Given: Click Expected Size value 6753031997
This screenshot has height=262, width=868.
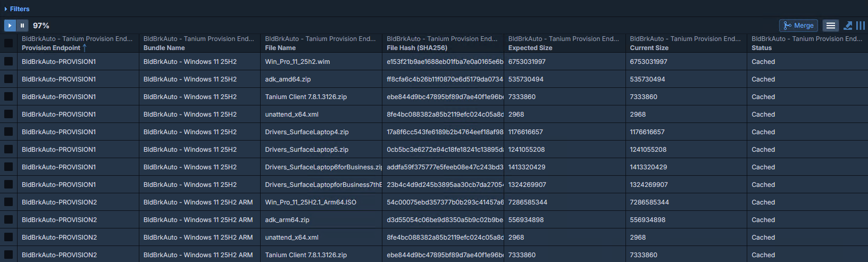Looking at the screenshot, I should coord(527,62).
